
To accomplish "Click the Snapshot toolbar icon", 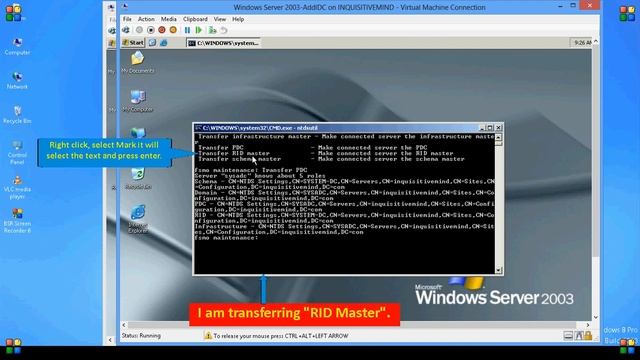I will point(212,30).
